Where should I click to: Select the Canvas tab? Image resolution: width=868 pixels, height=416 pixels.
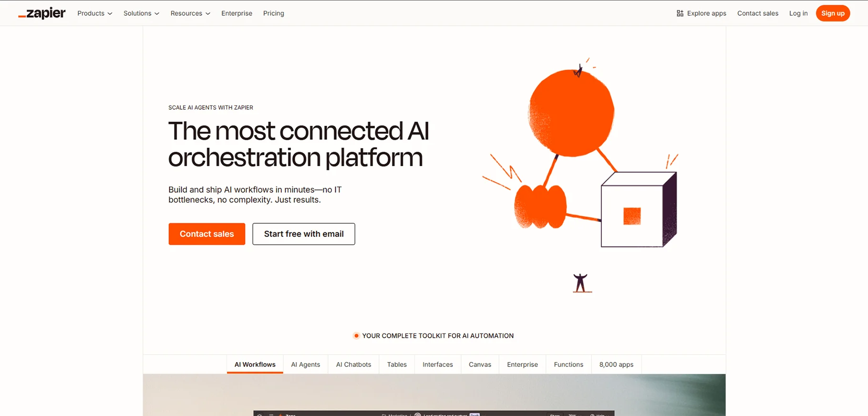[x=480, y=364]
